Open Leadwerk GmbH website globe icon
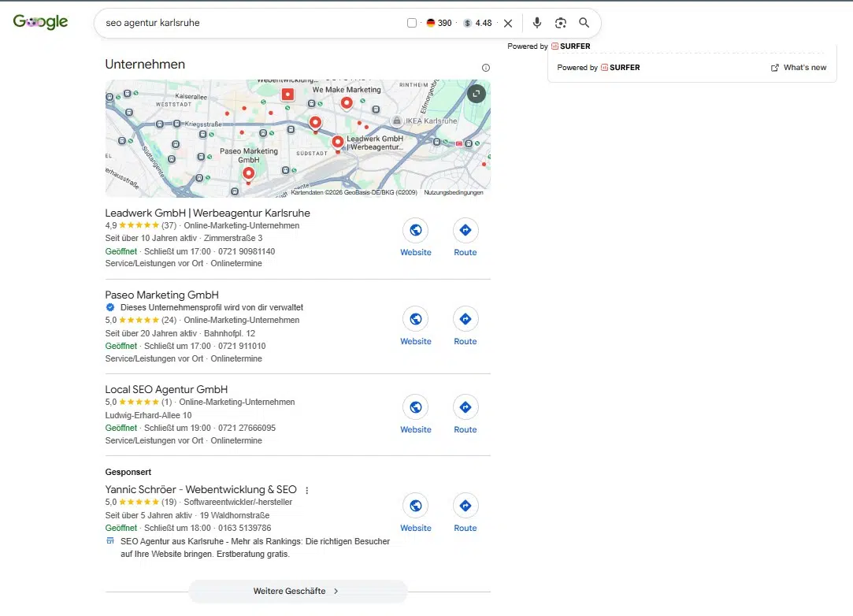Viewport: 853px width, 616px height. (416, 230)
